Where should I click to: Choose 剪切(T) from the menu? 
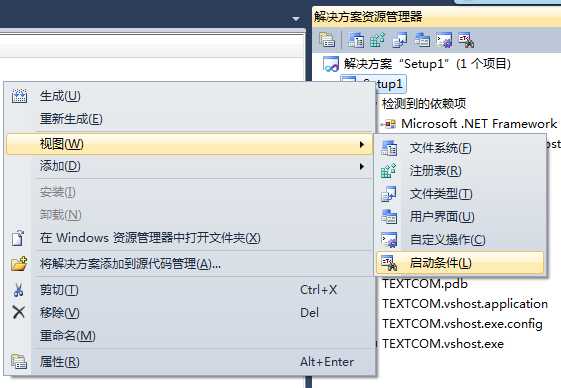pos(188,290)
